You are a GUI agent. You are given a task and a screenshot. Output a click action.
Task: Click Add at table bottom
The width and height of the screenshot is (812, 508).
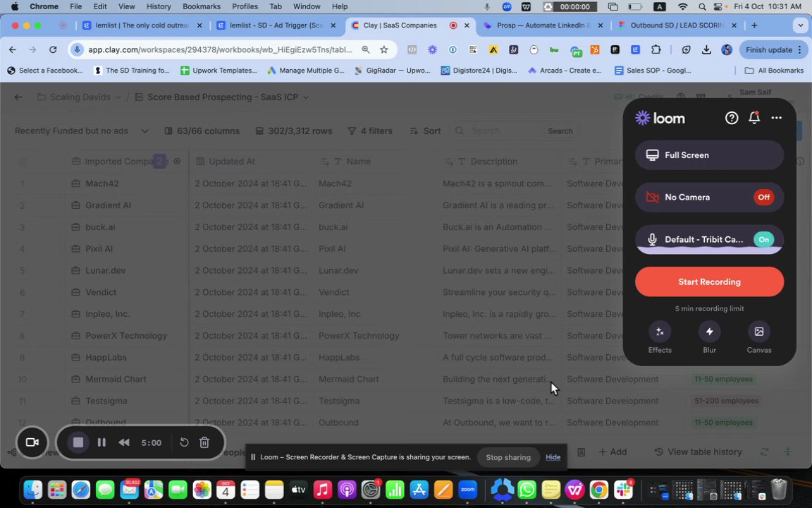point(613,452)
